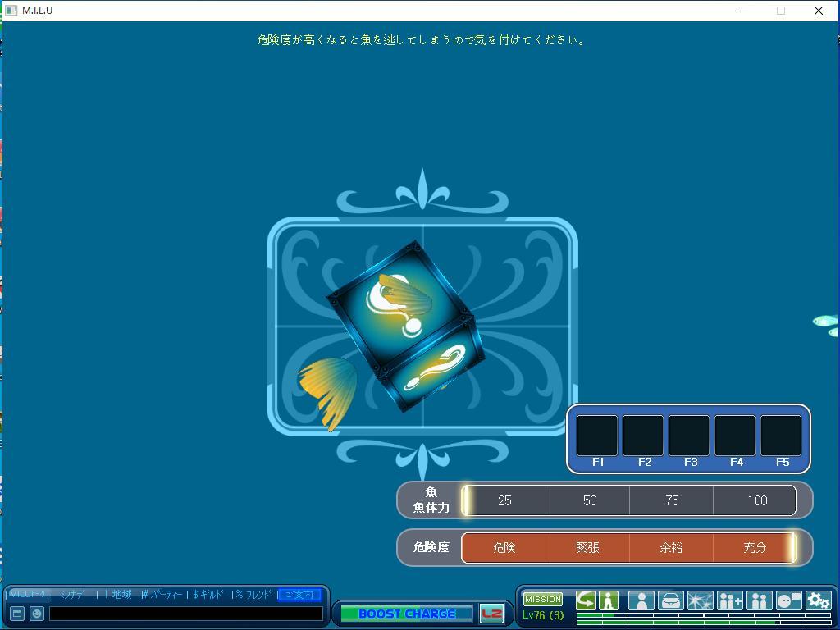Click the green standing figure icon
The height and width of the screenshot is (630, 840).
[608, 600]
